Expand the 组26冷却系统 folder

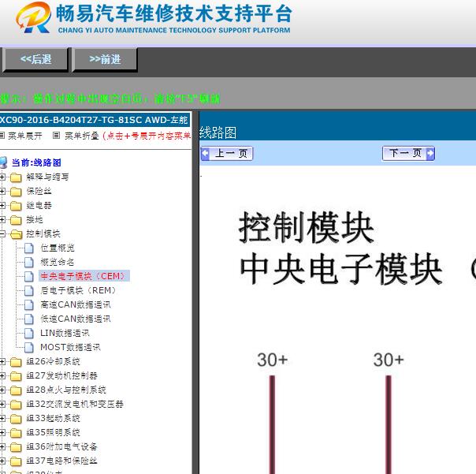point(2,361)
